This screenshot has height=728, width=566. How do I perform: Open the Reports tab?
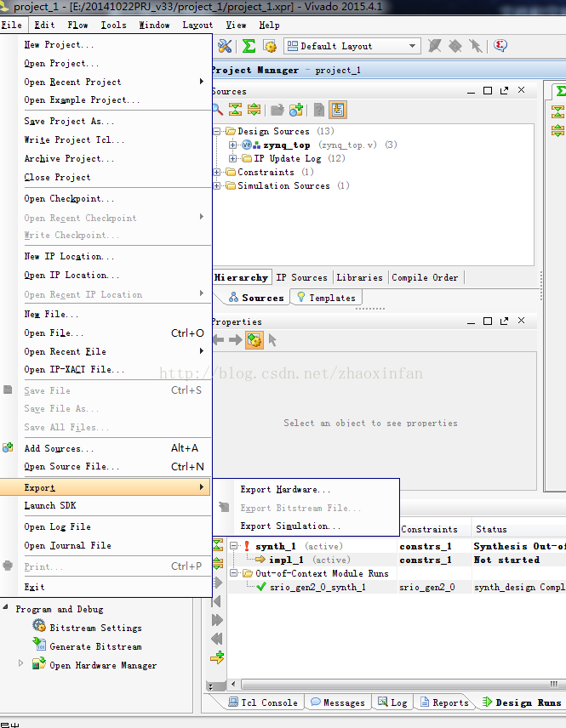[444, 702]
